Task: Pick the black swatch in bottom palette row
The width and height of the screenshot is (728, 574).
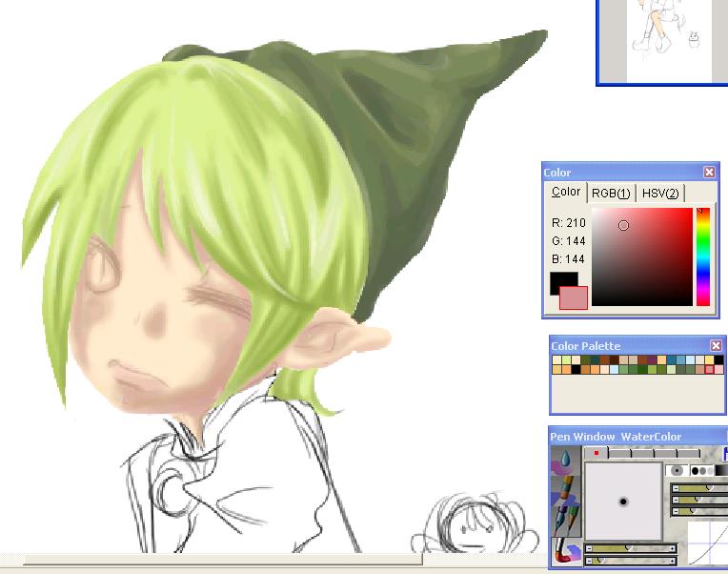Action: 576,370
